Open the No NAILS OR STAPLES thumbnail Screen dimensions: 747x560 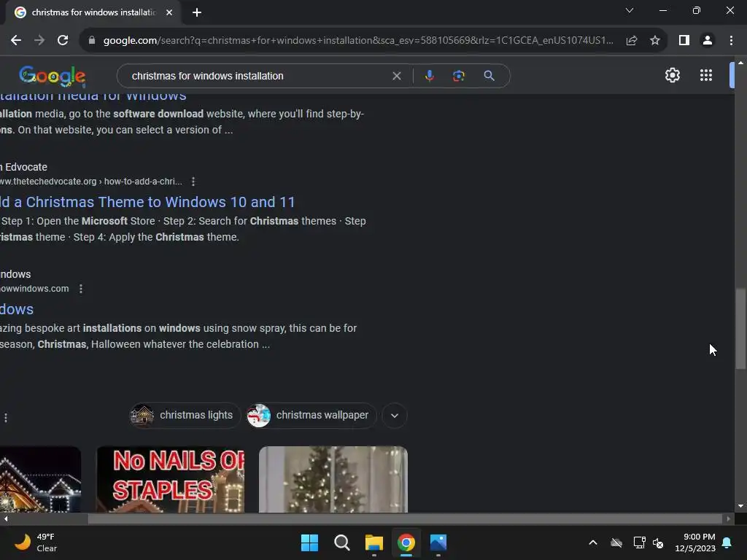click(x=171, y=480)
